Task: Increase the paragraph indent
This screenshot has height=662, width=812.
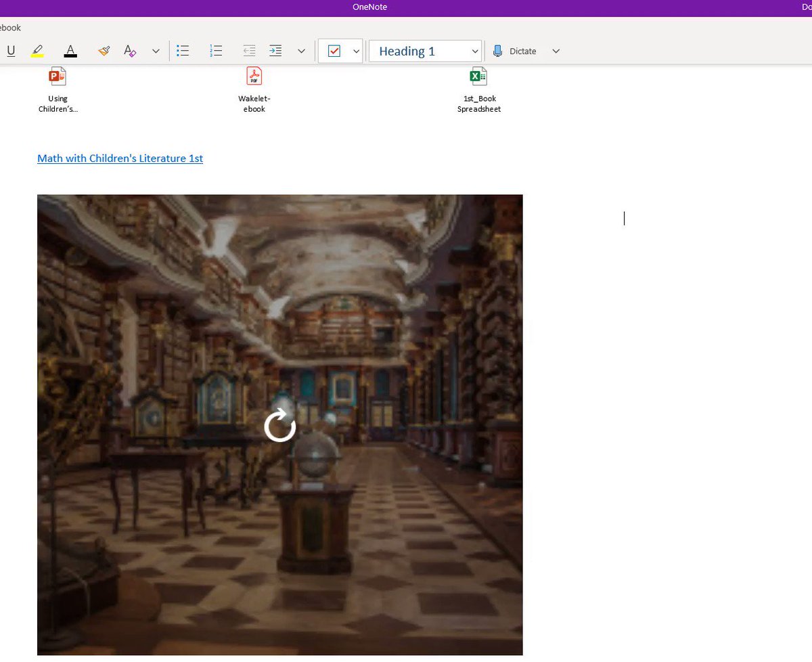Action: tap(275, 51)
